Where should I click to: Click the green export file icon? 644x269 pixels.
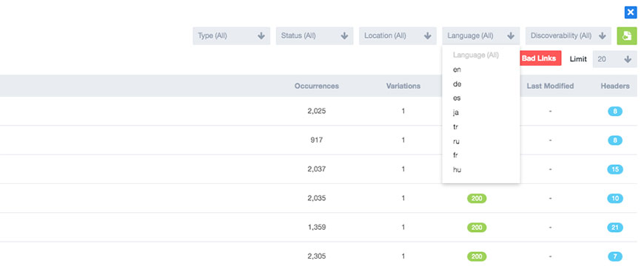pyautogui.click(x=627, y=36)
